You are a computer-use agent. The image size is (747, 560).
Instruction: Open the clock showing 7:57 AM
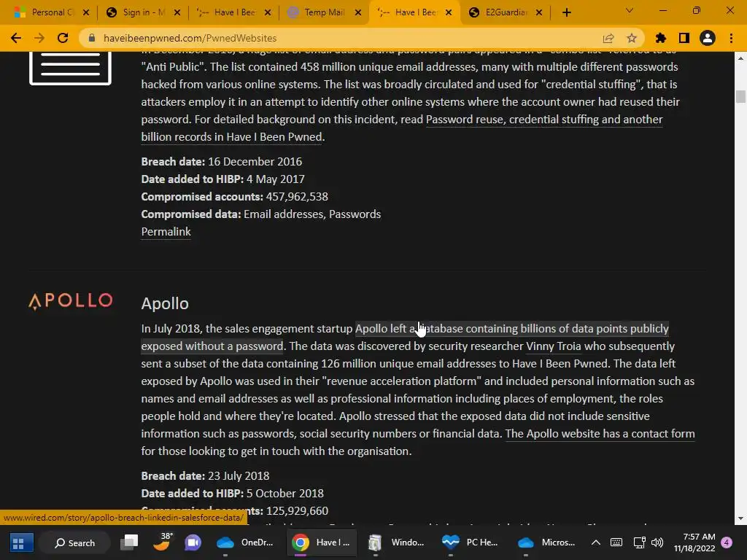click(694, 542)
